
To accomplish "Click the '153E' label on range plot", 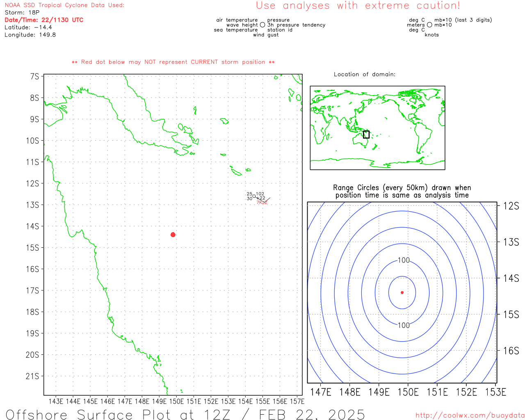I will click(496, 392).
